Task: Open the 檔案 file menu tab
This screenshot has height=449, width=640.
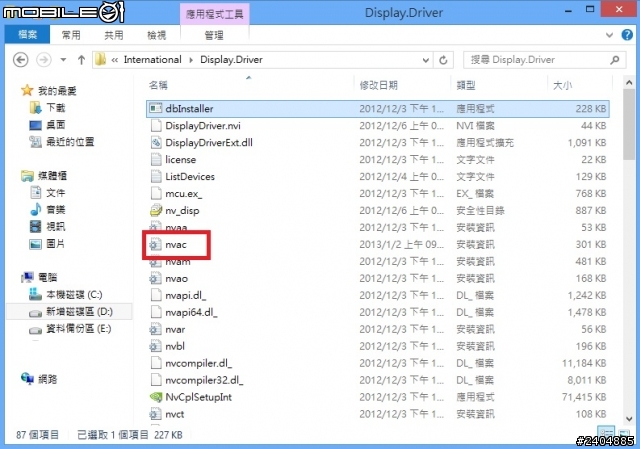Action: pos(27,35)
